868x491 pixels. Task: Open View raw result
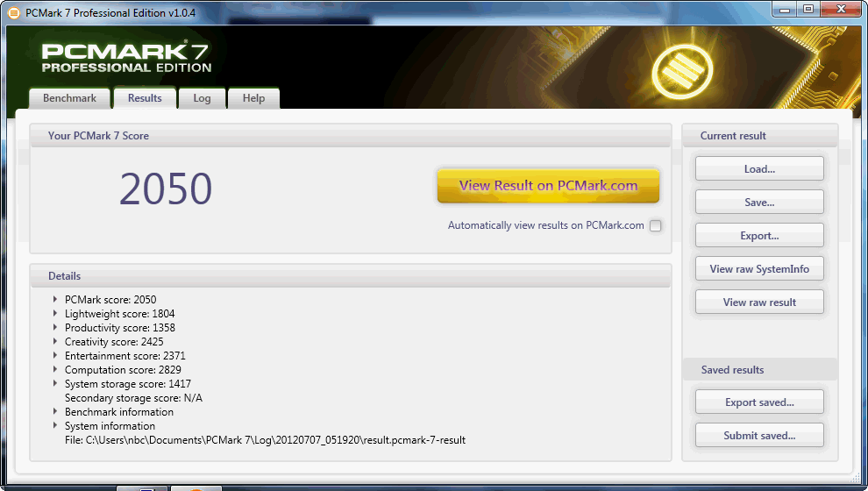point(759,302)
